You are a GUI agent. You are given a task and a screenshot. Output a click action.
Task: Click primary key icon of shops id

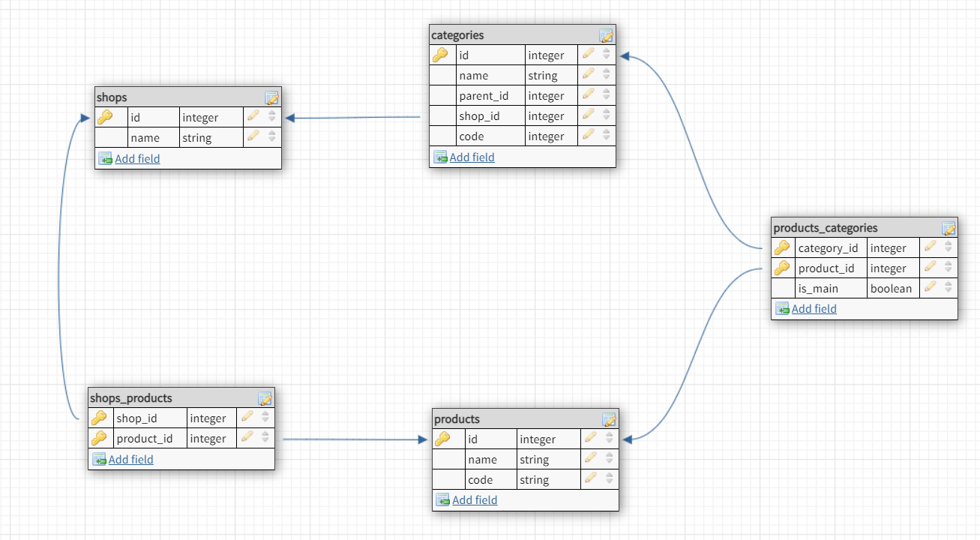[x=105, y=117]
